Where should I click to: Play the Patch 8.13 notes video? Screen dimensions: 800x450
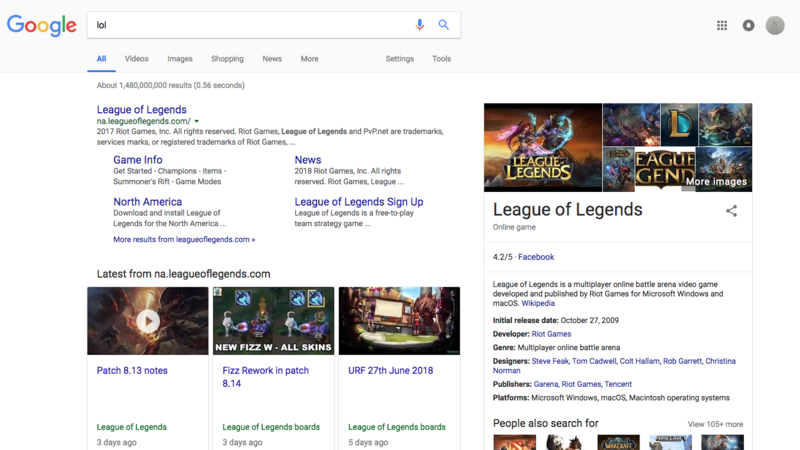point(148,321)
